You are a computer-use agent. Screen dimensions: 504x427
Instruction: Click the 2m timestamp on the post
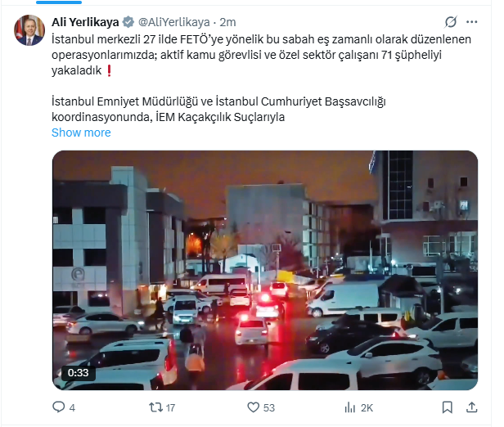[x=228, y=22]
